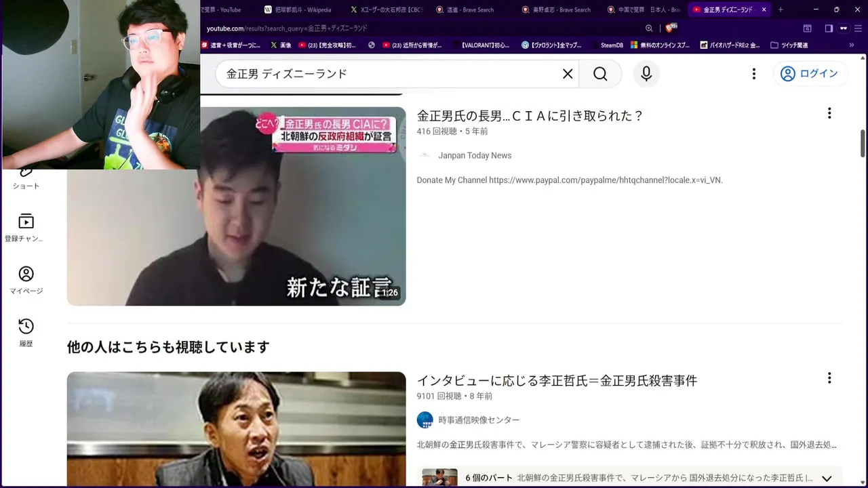Clear the YouTube search box with X

point(568,74)
